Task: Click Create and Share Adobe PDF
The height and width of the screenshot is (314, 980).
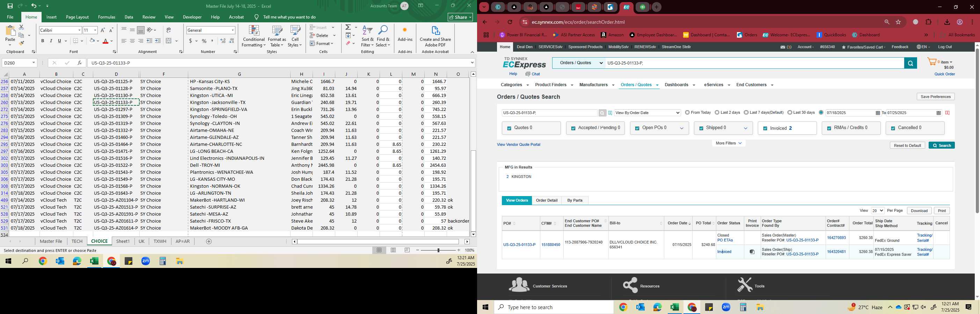Action: pos(435,37)
